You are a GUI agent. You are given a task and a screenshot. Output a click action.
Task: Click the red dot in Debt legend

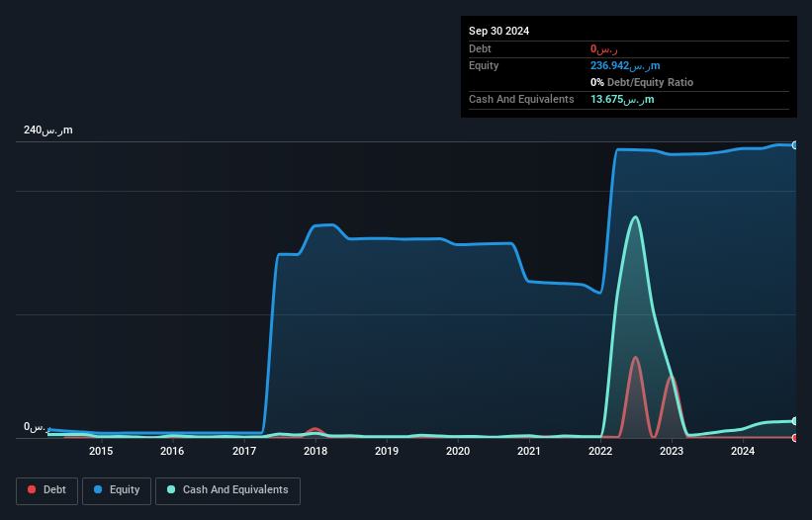click(x=32, y=489)
